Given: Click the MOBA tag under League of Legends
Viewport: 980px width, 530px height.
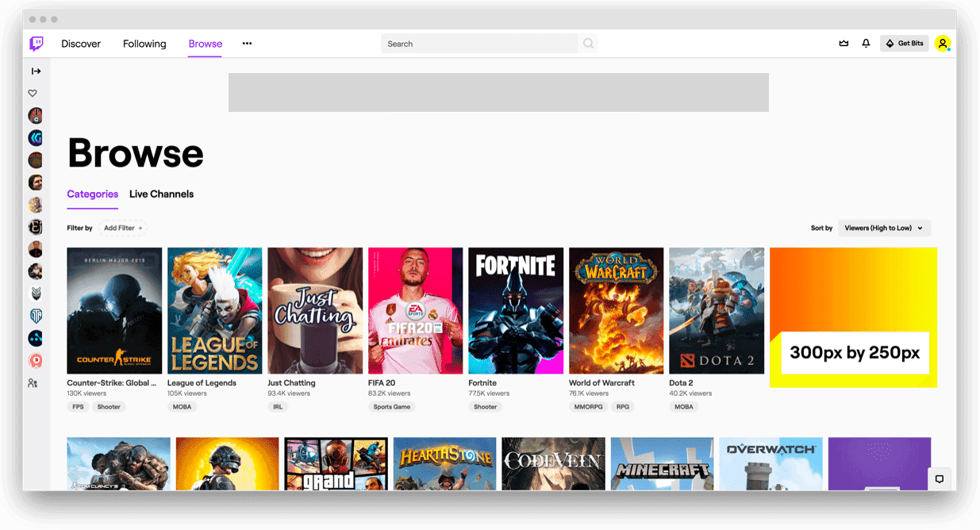Looking at the screenshot, I should coord(182,407).
